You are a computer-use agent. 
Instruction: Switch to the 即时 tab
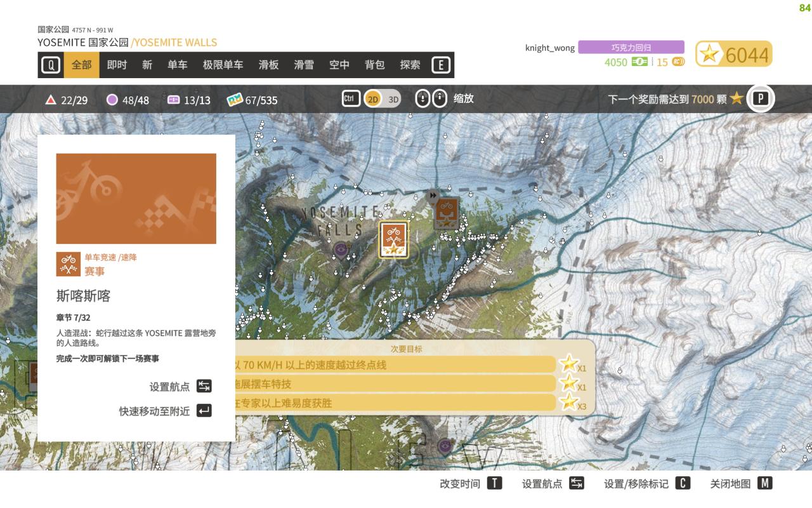(x=117, y=65)
